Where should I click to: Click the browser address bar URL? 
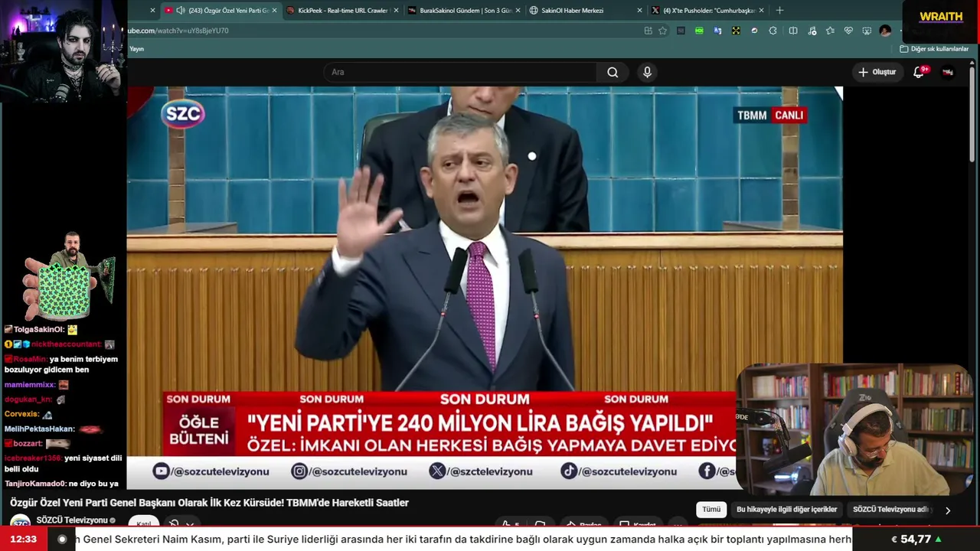tap(178, 31)
